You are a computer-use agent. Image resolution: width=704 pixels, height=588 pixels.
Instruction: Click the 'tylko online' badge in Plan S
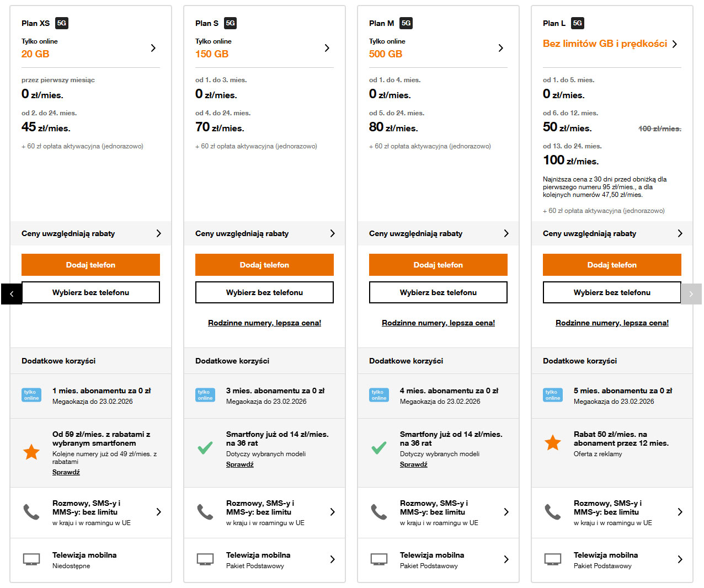click(x=205, y=395)
